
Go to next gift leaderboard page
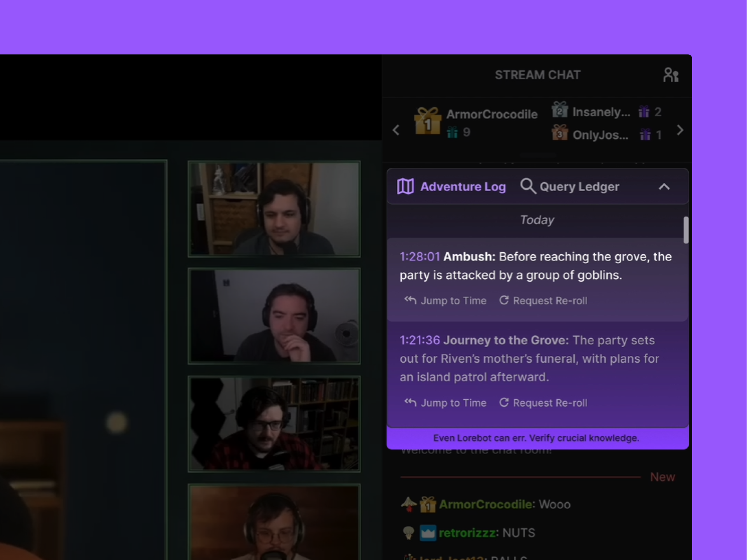point(680,130)
